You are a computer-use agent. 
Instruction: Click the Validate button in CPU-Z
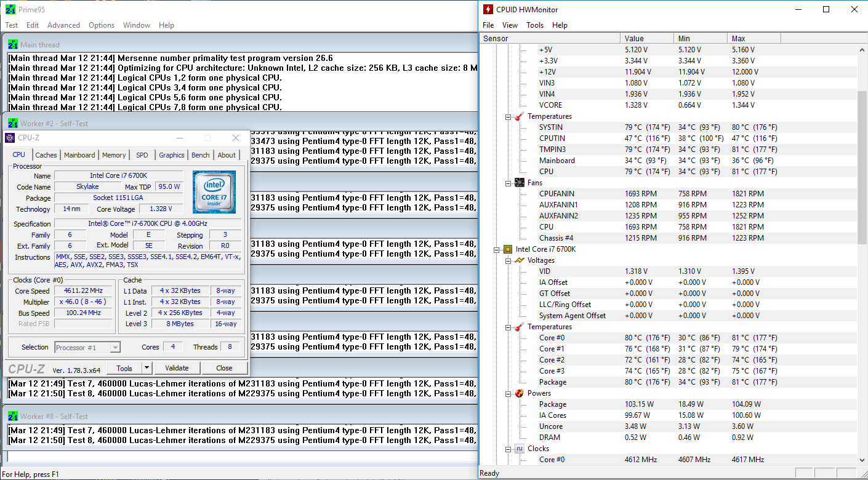coord(177,368)
